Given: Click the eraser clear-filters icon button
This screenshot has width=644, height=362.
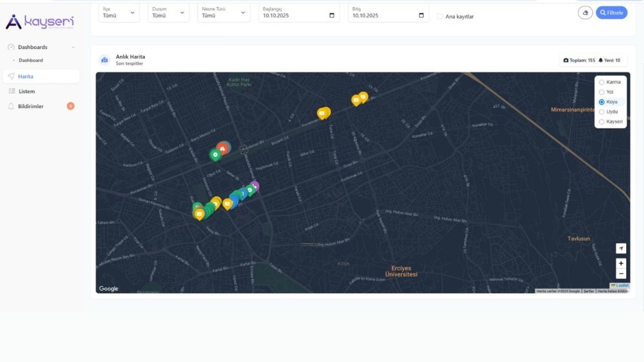Looking at the screenshot, I should click(585, 12).
